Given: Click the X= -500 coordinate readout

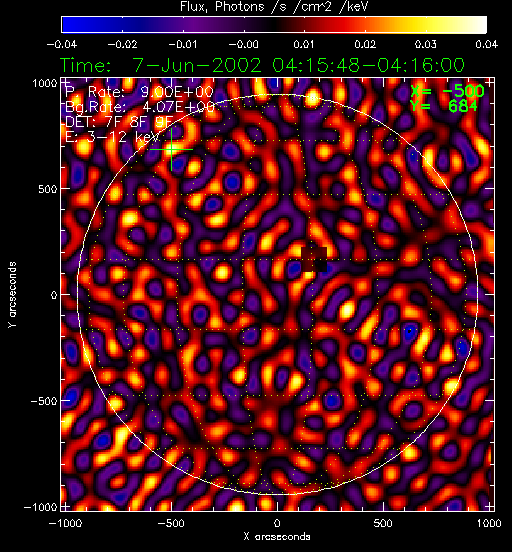Looking at the screenshot, I should tap(448, 92).
